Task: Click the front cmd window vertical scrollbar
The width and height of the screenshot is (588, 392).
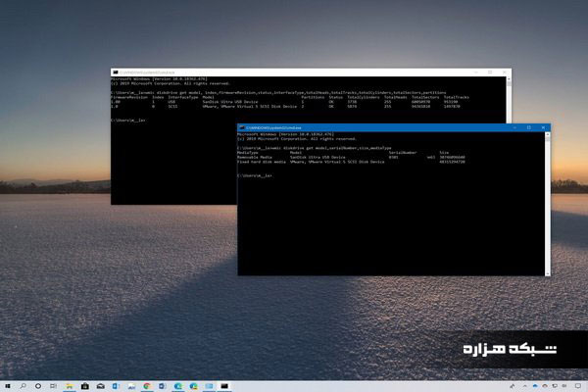Action: [x=548, y=204]
